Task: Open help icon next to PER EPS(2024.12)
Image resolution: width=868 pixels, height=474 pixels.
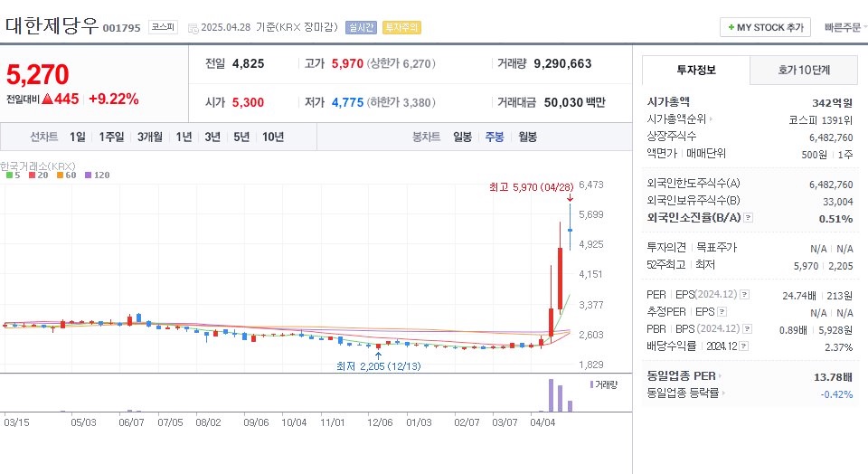Action: tap(744, 295)
